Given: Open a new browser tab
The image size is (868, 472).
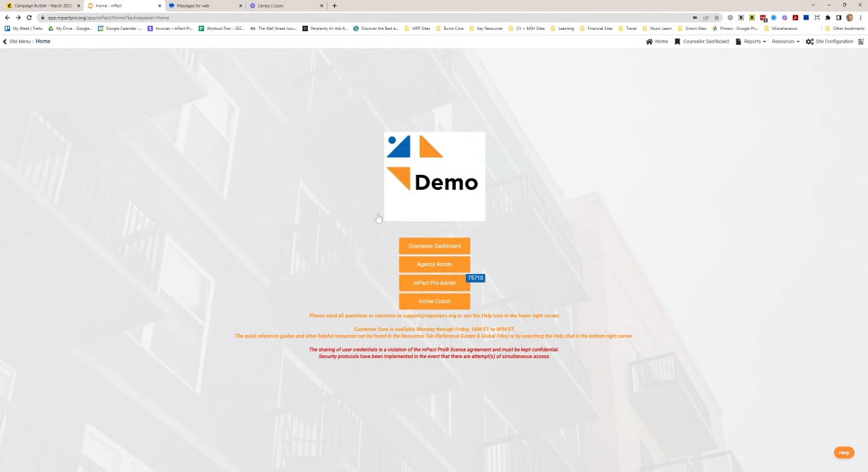Looking at the screenshot, I should [334, 5].
